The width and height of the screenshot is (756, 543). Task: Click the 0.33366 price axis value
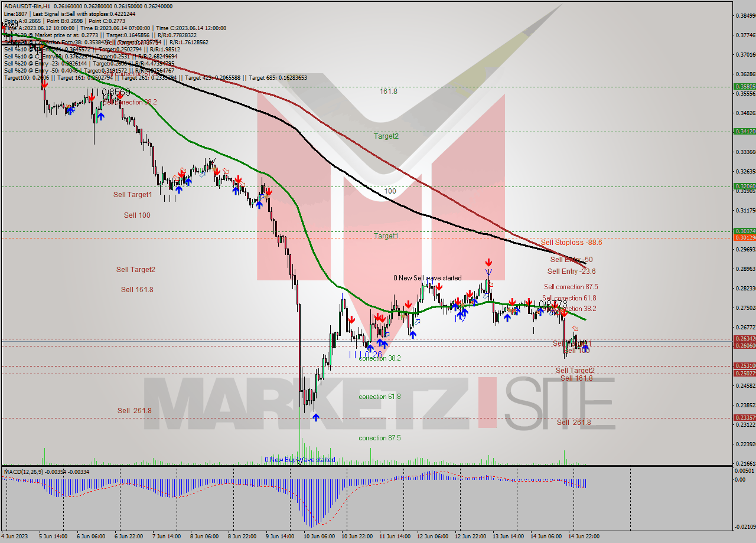[x=745, y=152]
